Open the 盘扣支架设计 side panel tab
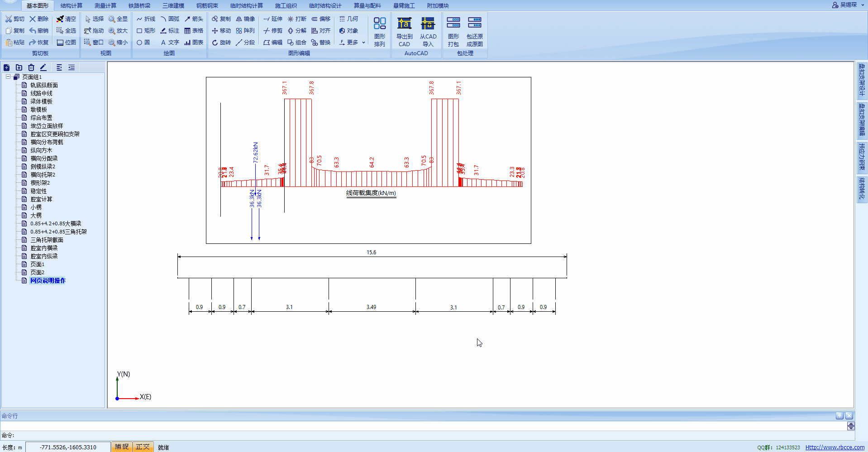The height and width of the screenshot is (452, 868). (862, 80)
